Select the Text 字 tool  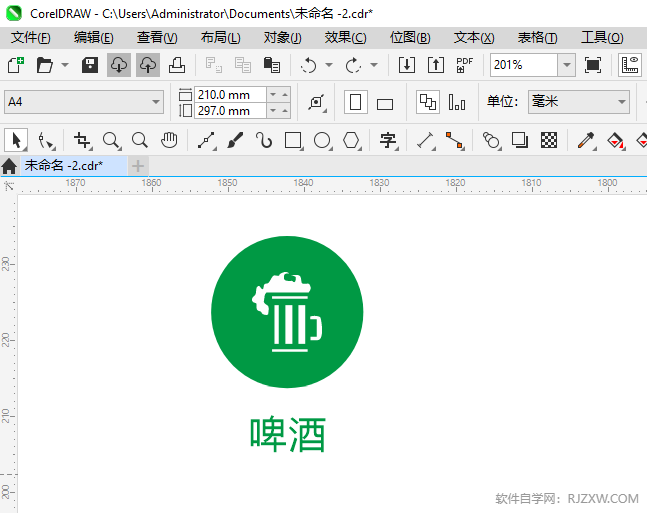[389, 140]
